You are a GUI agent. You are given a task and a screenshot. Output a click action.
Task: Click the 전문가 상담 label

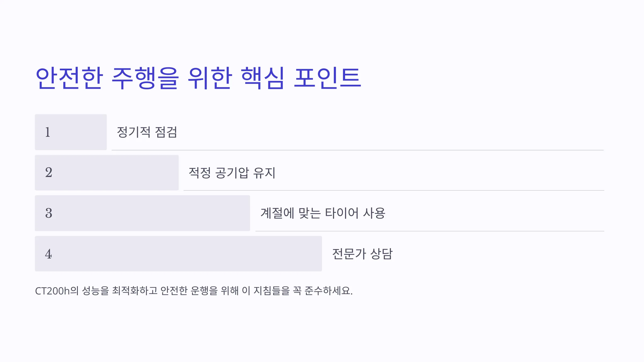(363, 254)
